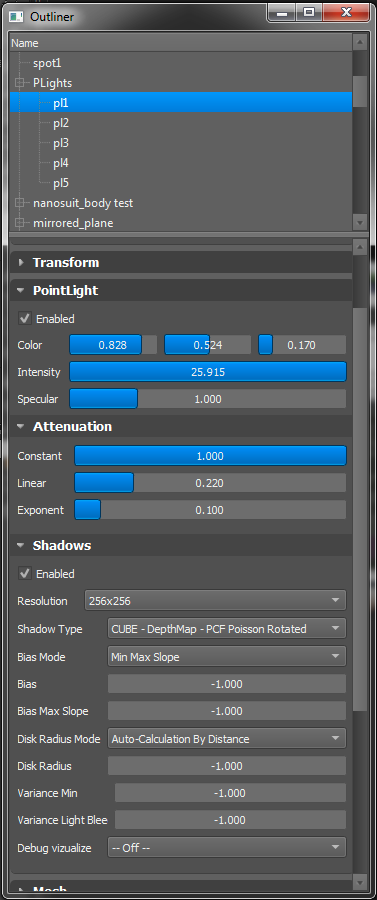Expand the mirrored_plane tree node
Screen dimensions: 377x900
point(20,223)
